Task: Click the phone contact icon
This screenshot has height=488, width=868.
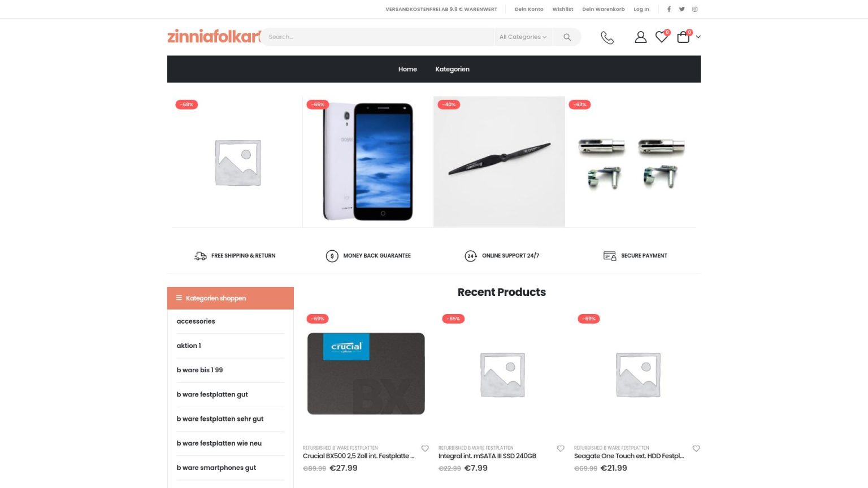Action: click(607, 37)
